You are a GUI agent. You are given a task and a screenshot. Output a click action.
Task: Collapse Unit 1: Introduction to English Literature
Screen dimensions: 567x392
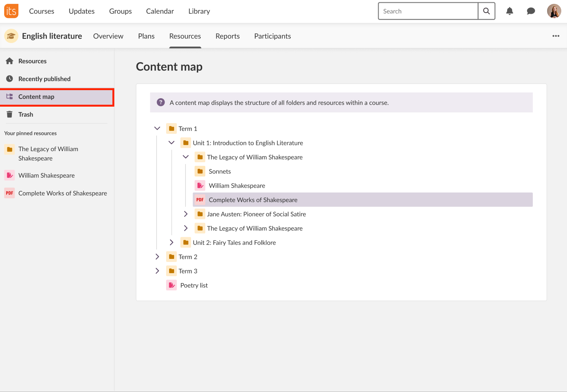pos(171,143)
